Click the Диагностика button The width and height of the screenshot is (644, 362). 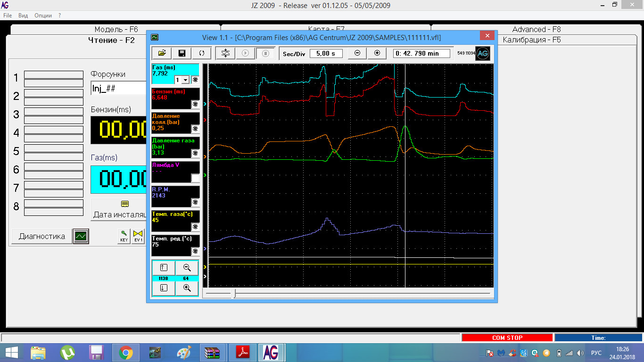coord(42,236)
